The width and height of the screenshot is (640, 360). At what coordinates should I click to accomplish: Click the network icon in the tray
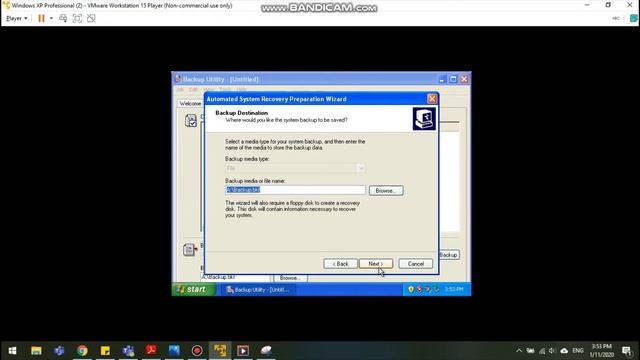[x=542, y=351]
